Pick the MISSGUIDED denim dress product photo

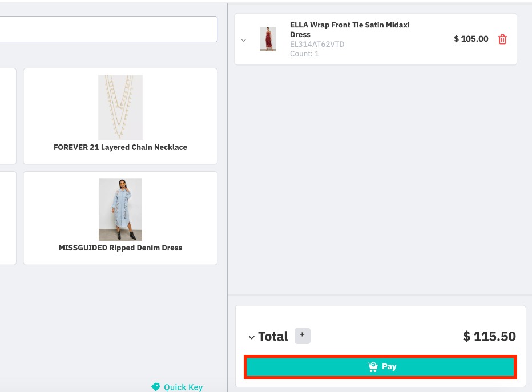click(120, 209)
